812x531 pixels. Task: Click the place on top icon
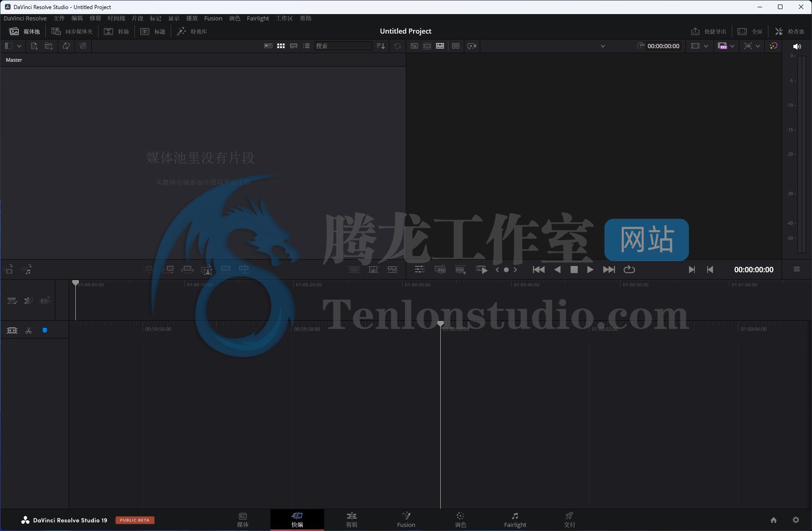coord(226,270)
